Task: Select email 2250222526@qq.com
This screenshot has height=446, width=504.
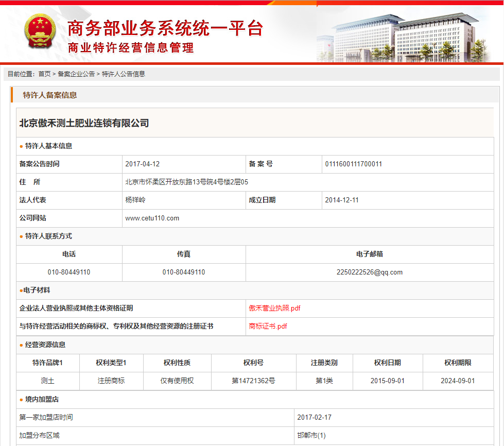Action: point(370,272)
